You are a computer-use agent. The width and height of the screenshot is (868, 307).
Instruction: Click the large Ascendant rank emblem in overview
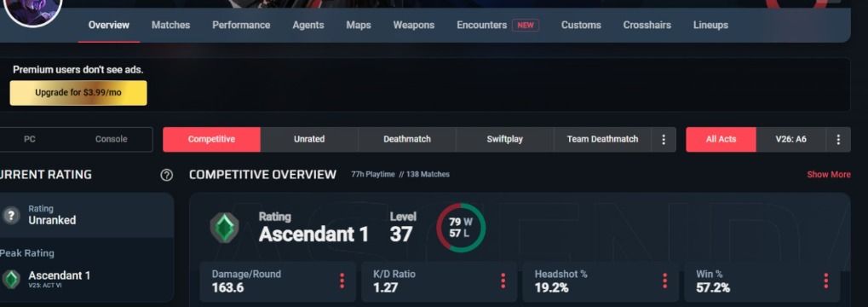pos(224,228)
